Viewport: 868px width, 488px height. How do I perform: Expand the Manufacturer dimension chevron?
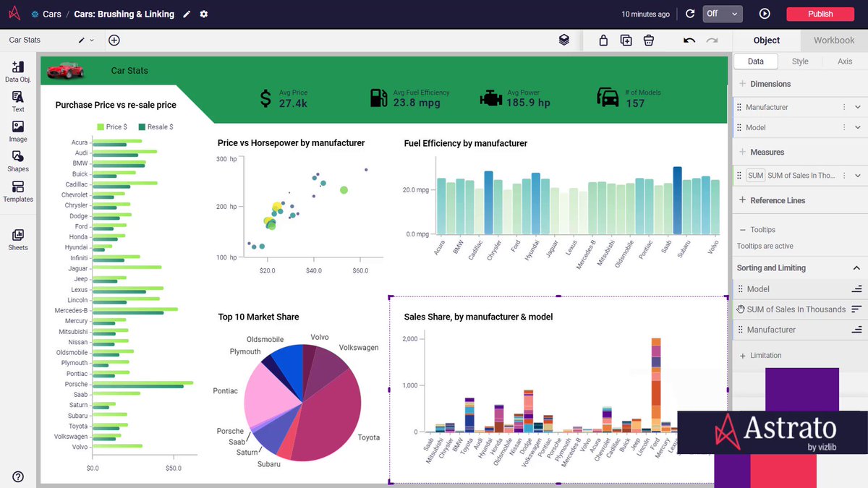click(858, 107)
